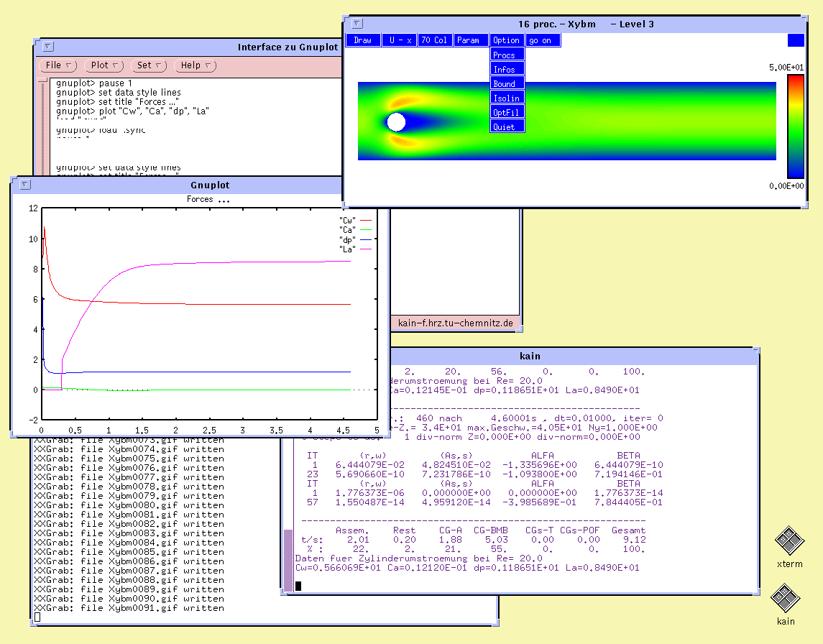Viewport: 823px width, 644px height.
Task: Click the Draw button in Xybm
Action: pyautogui.click(x=363, y=40)
